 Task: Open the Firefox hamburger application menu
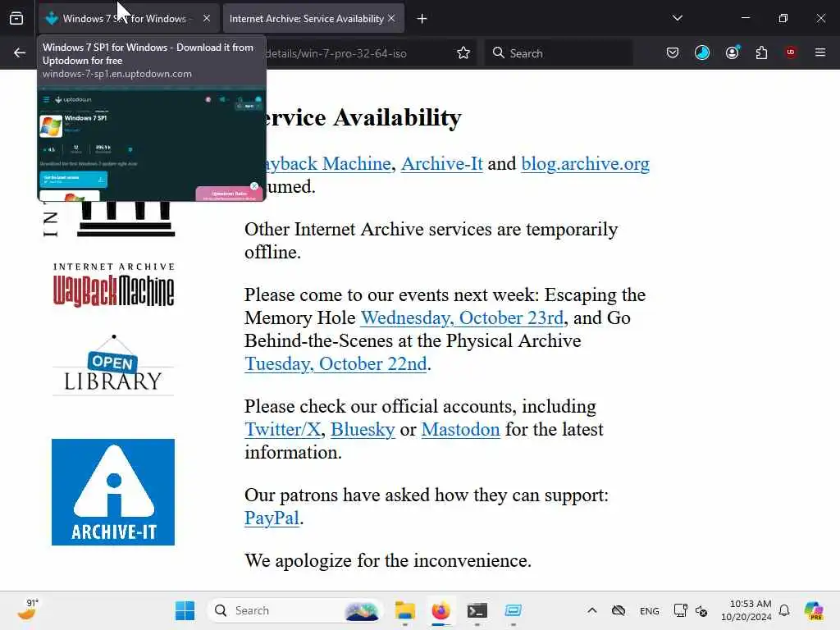point(820,52)
